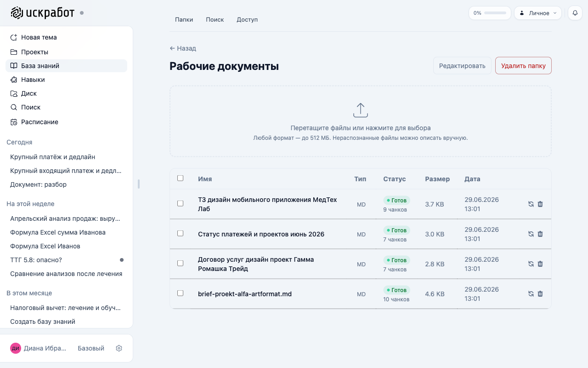The height and width of the screenshot is (368, 588).
Task: Delete brief-proekt-alfa-artformat.md file
Action: (x=540, y=293)
